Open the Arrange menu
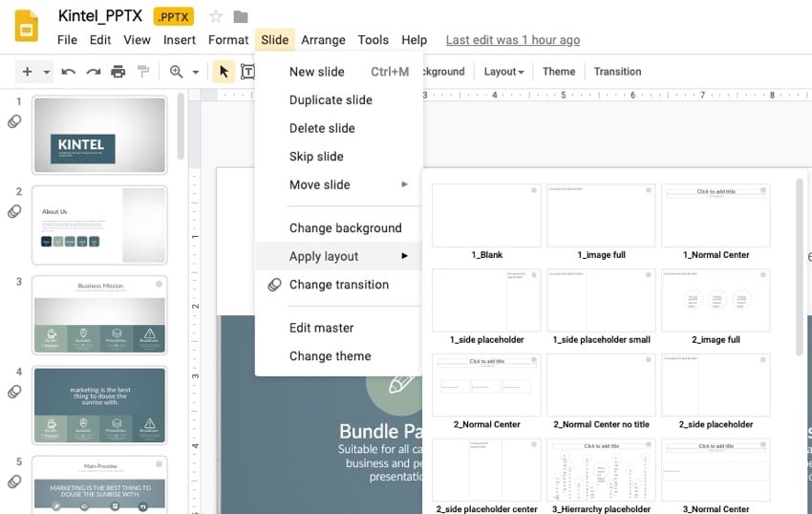812x514 pixels. [x=323, y=40]
